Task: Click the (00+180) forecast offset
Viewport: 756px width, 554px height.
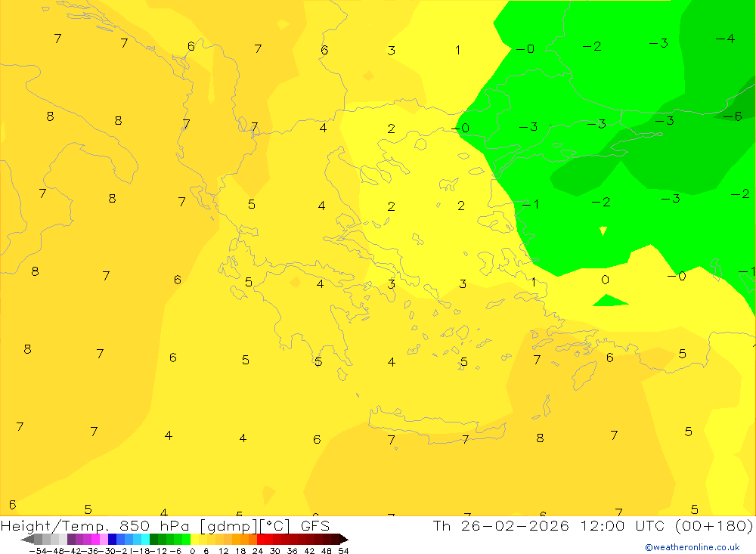Action: pyautogui.click(x=714, y=525)
